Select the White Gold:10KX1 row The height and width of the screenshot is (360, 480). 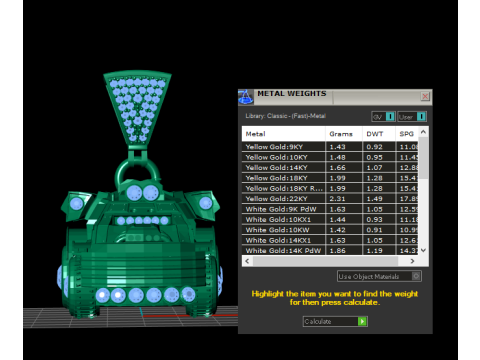coord(330,219)
